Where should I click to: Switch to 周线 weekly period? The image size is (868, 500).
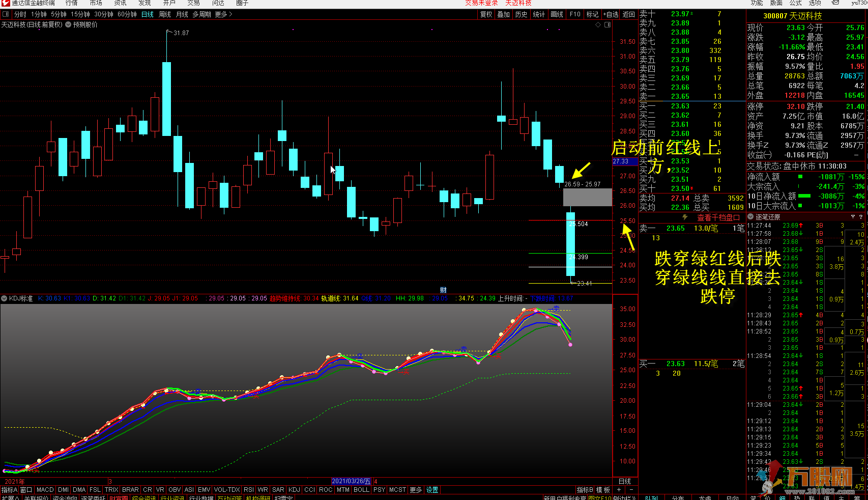point(165,14)
